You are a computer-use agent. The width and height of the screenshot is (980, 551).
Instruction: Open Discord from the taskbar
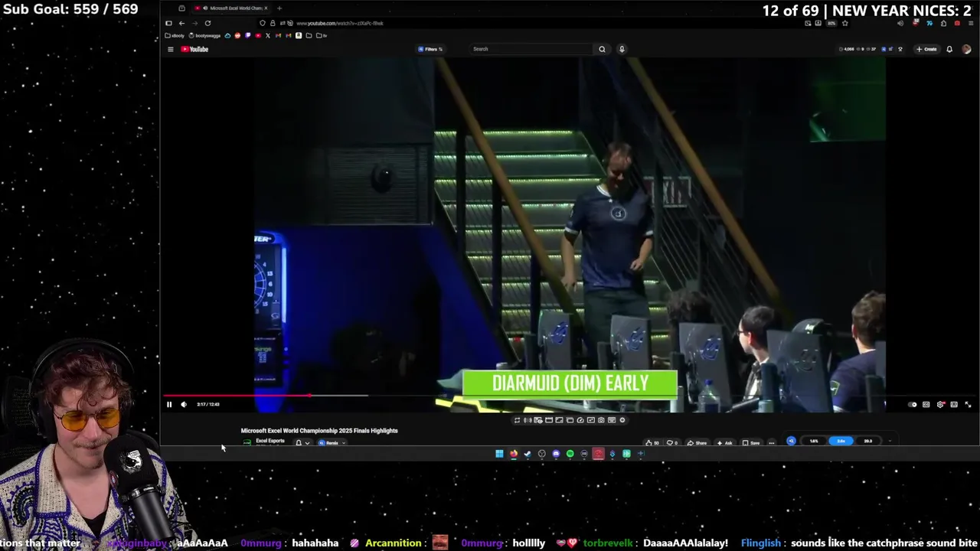click(x=556, y=454)
